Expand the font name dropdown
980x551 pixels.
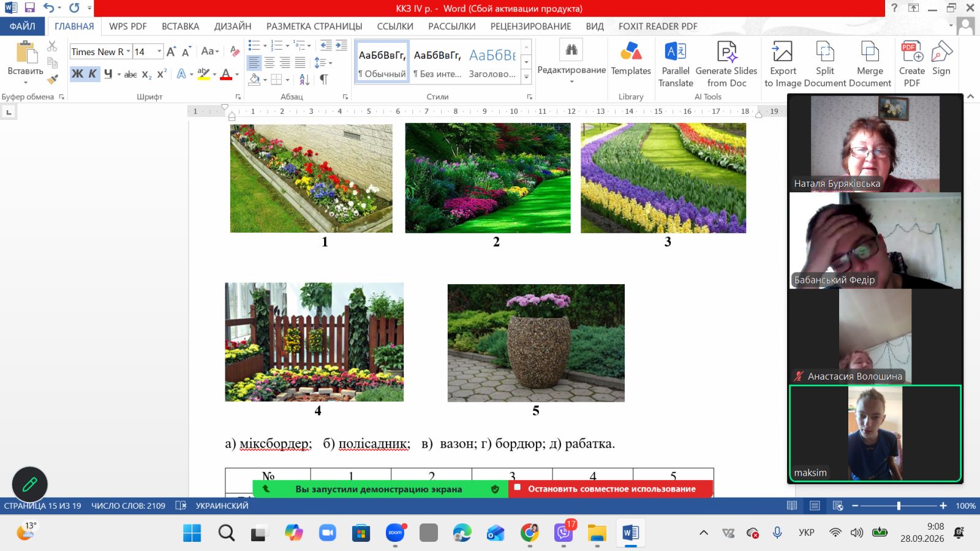tap(129, 51)
